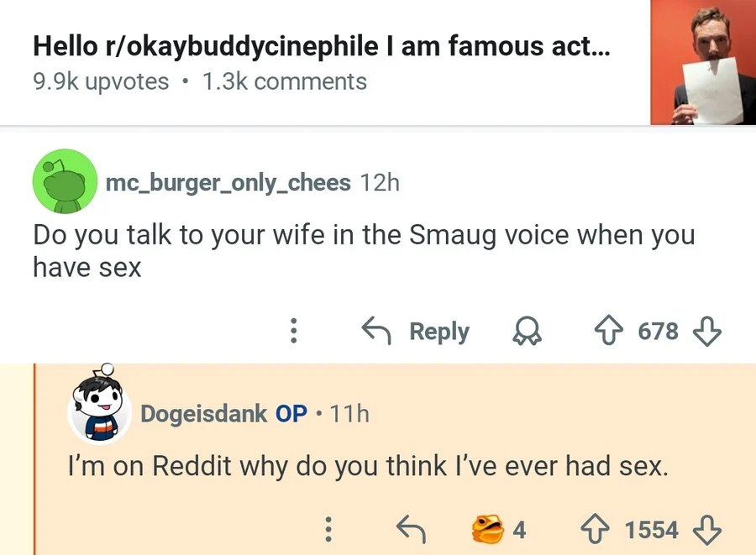The height and width of the screenshot is (555, 756).
Task: Open mc_burger_only_chees's green avatar
Action: click(x=64, y=181)
